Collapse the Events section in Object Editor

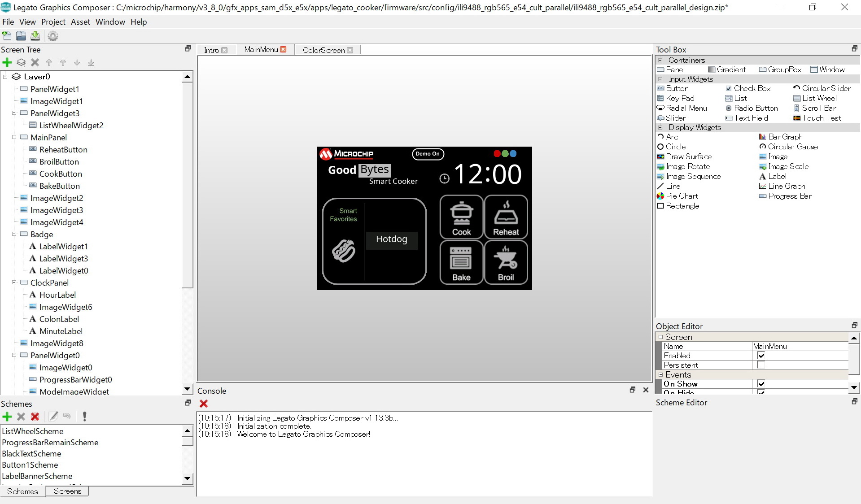tap(660, 374)
